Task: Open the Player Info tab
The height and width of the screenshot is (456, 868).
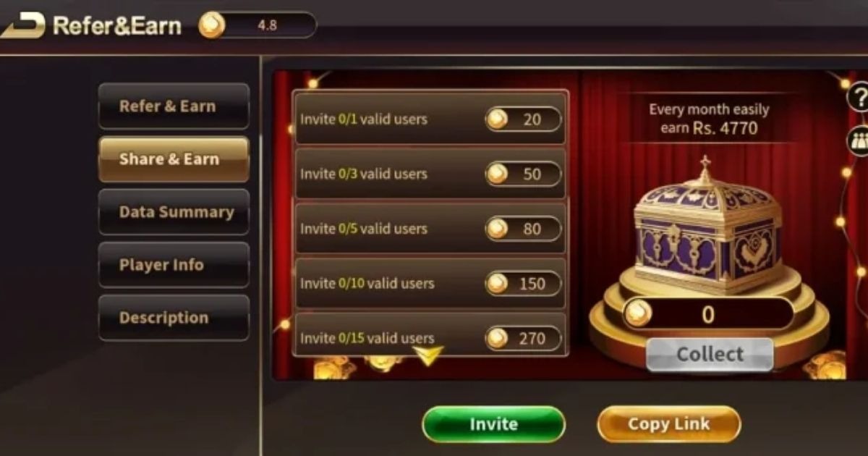Action: (174, 265)
